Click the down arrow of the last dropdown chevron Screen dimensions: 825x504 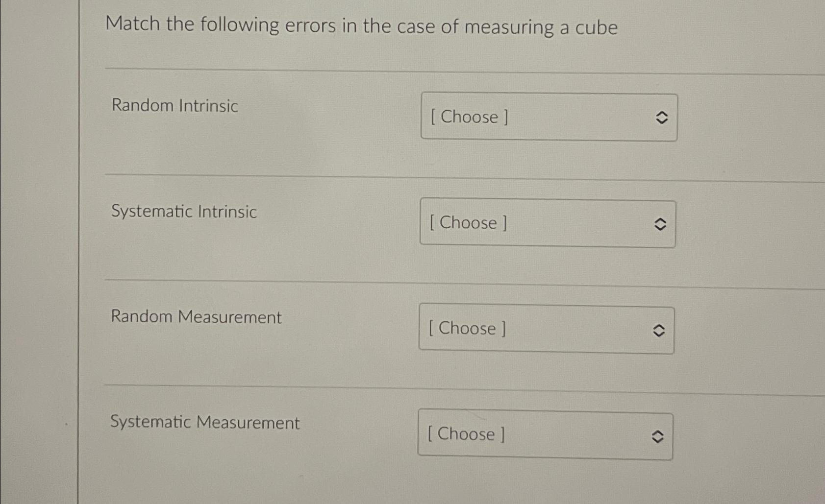(657, 439)
